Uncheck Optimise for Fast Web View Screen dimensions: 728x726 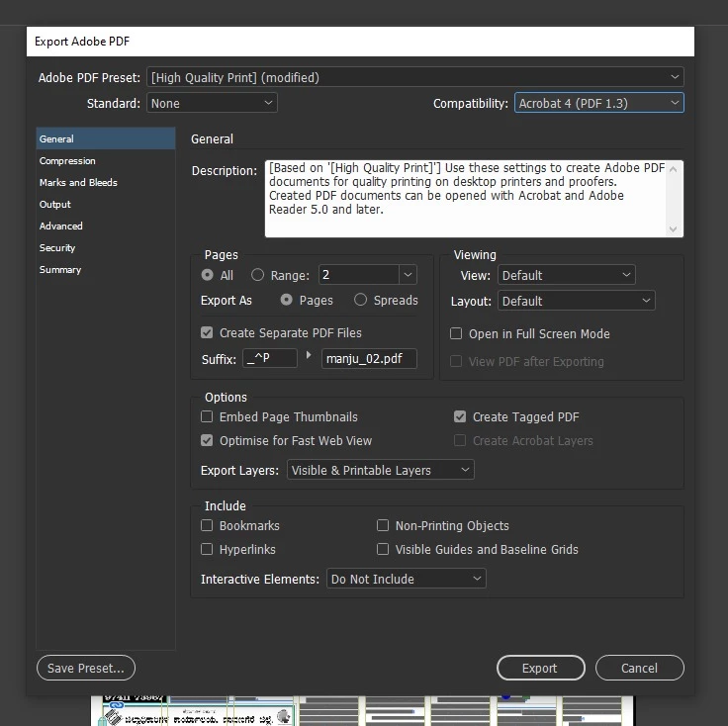tap(207, 440)
